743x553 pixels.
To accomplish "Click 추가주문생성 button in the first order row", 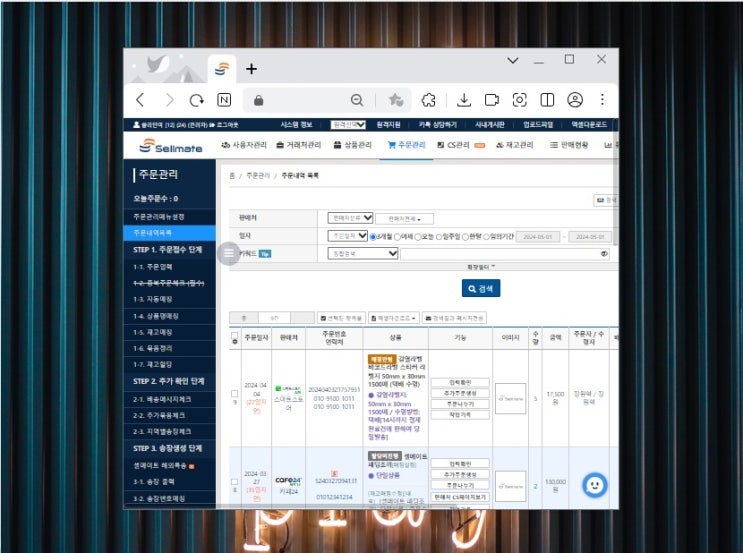I will (x=460, y=393).
